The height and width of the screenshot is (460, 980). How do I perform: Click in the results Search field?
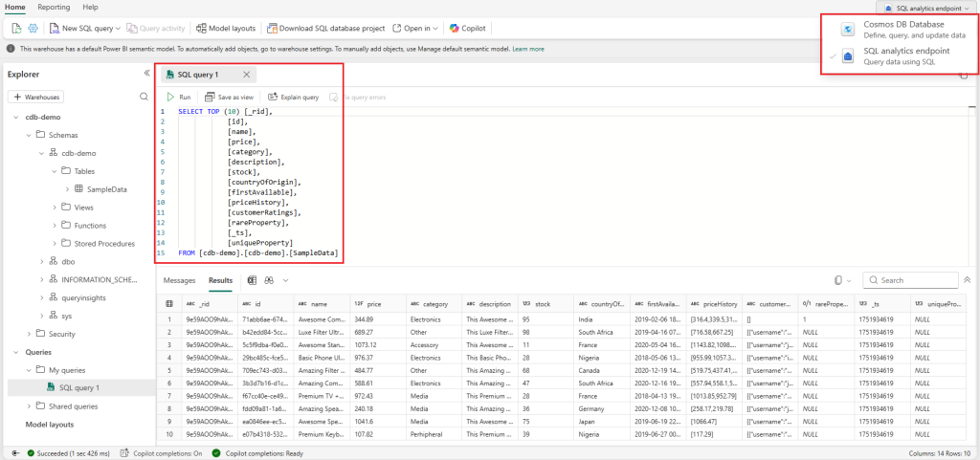[x=911, y=280]
